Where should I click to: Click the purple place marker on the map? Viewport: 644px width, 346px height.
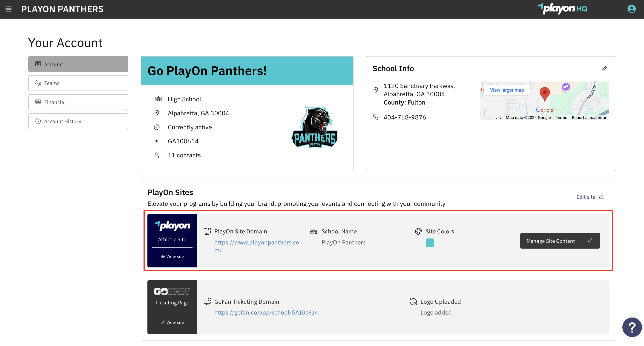(x=566, y=87)
